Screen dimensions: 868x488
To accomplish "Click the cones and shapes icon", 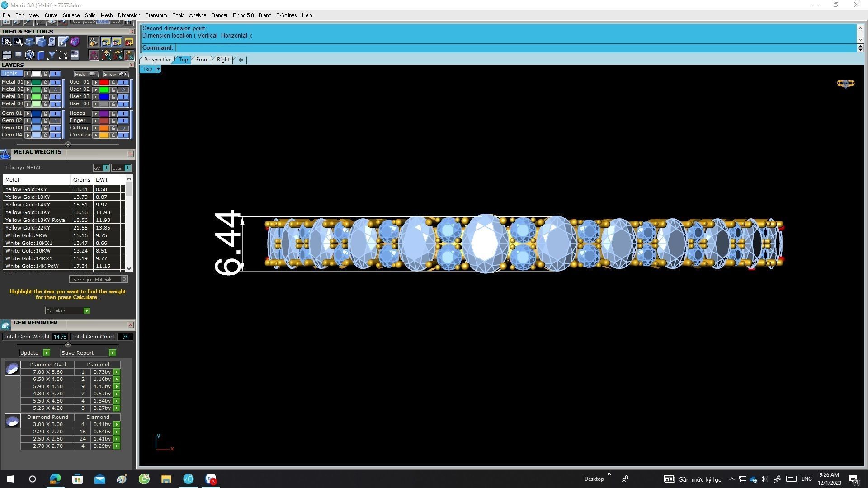I will point(94,42).
